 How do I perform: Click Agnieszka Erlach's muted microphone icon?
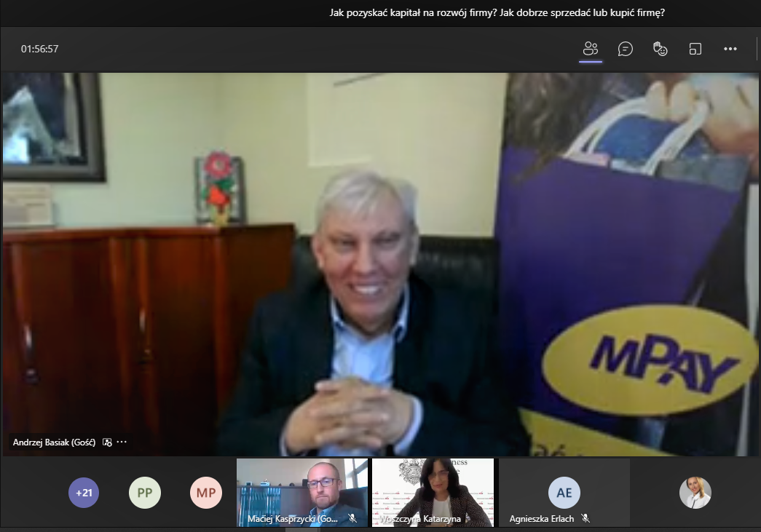click(585, 519)
